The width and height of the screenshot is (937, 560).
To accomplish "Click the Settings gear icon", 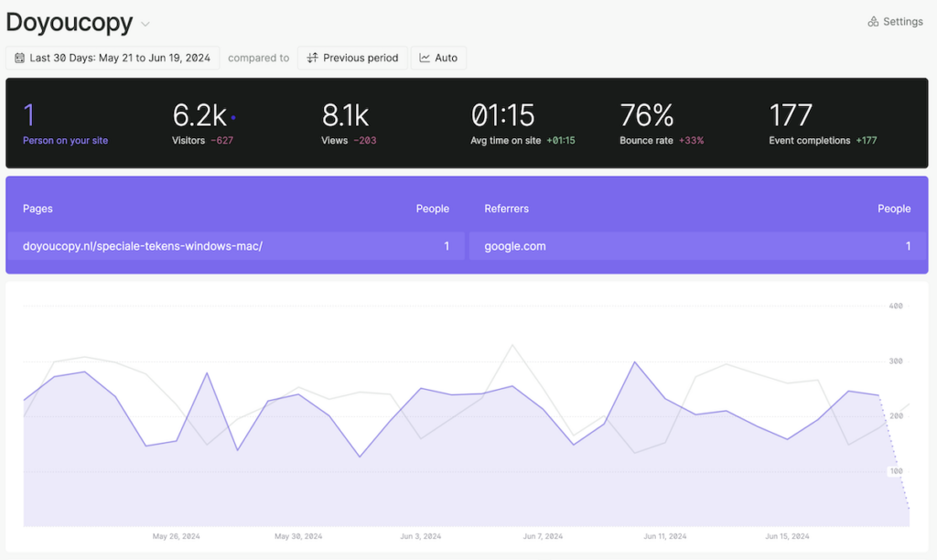I will (x=873, y=22).
